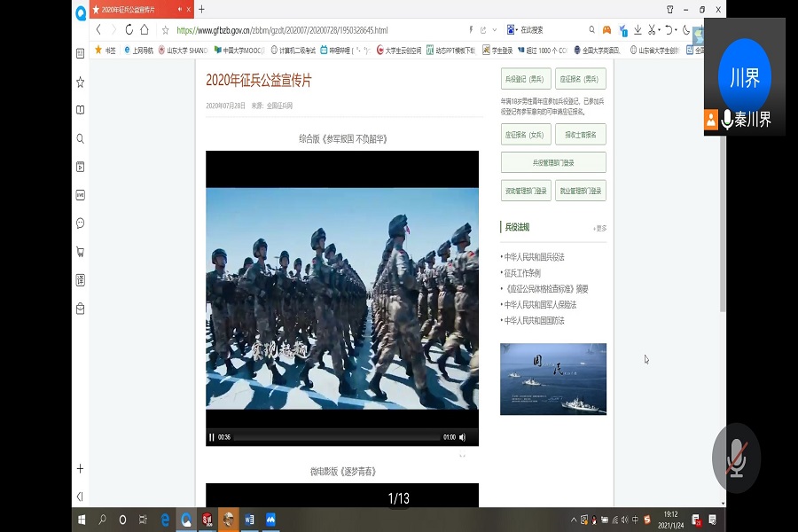Open 中华人民共和国兵役法 link
The width and height of the screenshot is (798, 532).
[534, 257]
